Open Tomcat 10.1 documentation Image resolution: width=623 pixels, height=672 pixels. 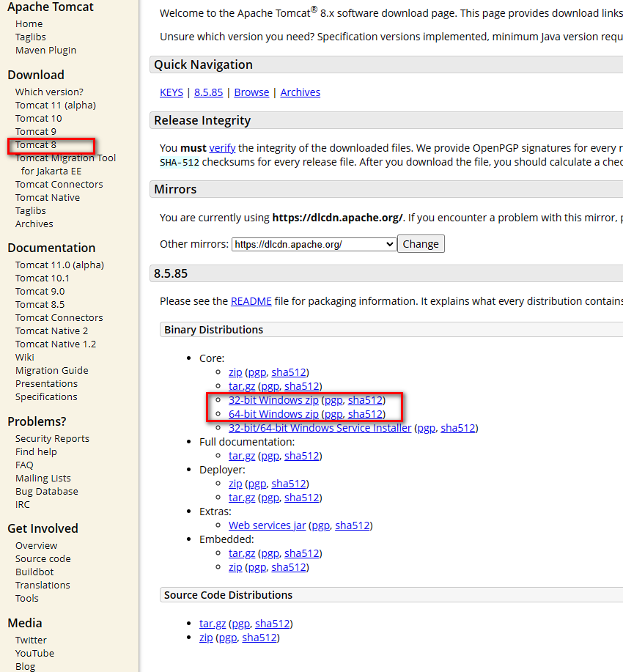pos(42,278)
